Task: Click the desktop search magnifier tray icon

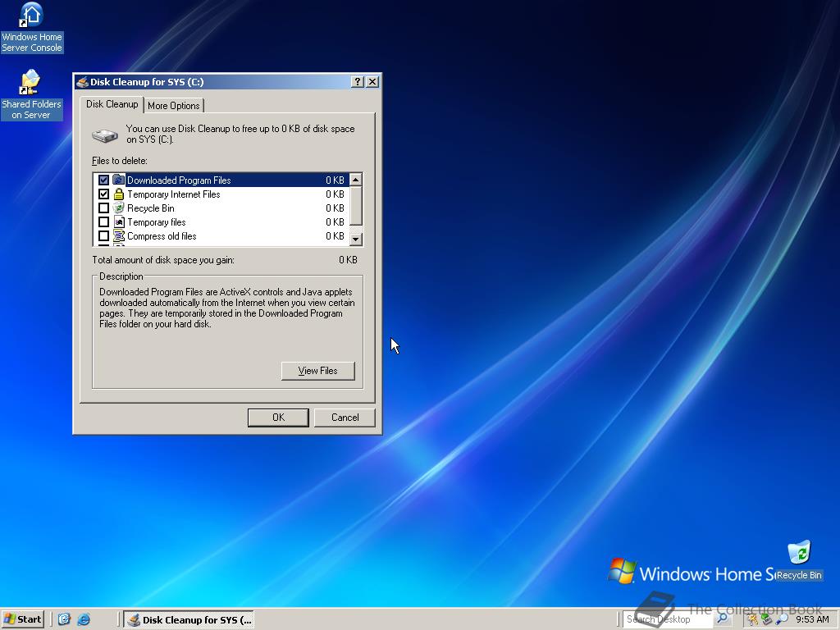Action: pyautogui.click(x=782, y=619)
